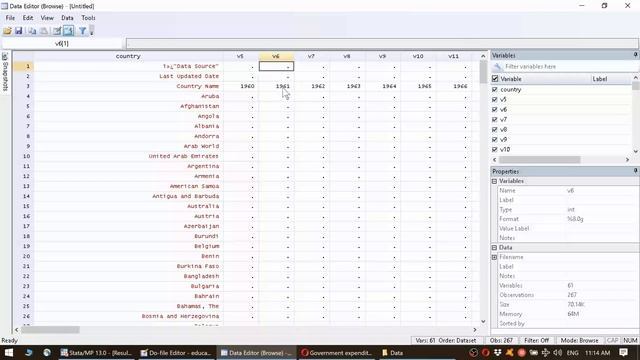The height and width of the screenshot is (360, 640).
Task: Click the cell value entry bar
Action: (x=382, y=43)
